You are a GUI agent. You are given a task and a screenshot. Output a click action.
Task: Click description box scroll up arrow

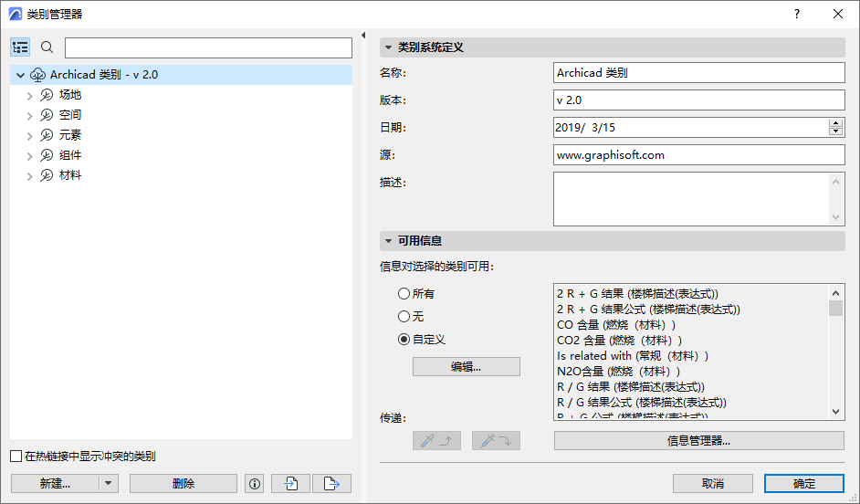pos(836,182)
